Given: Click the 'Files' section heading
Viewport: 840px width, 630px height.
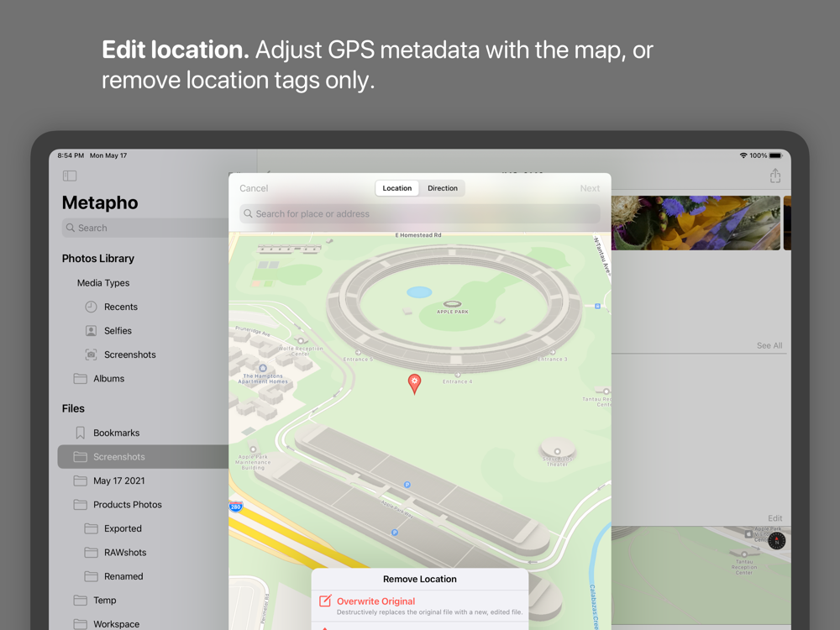Looking at the screenshot, I should tap(73, 409).
